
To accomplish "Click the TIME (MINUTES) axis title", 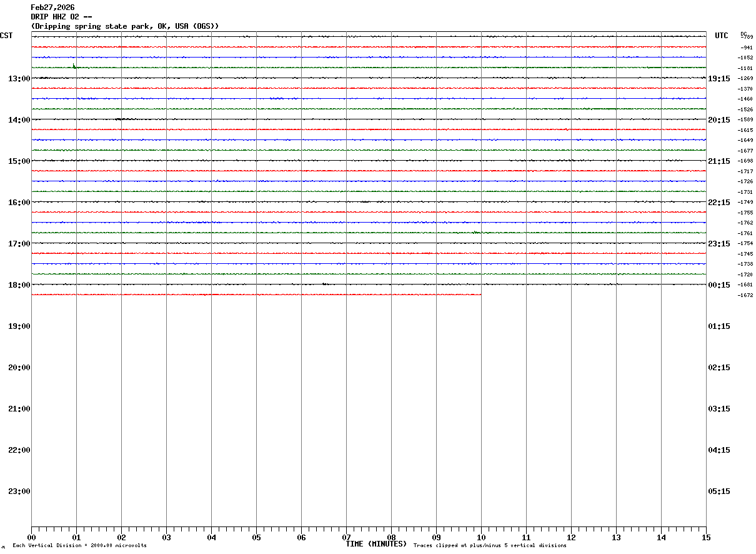I will coord(376,544).
